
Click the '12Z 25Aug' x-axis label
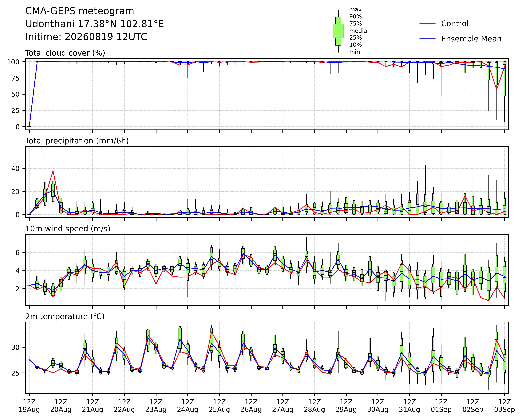click(219, 406)
